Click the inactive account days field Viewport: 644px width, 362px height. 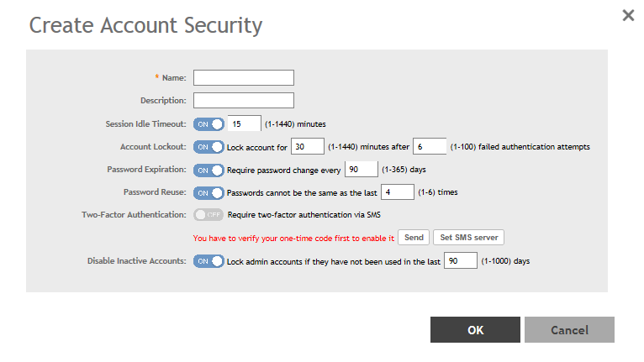(x=460, y=261)
